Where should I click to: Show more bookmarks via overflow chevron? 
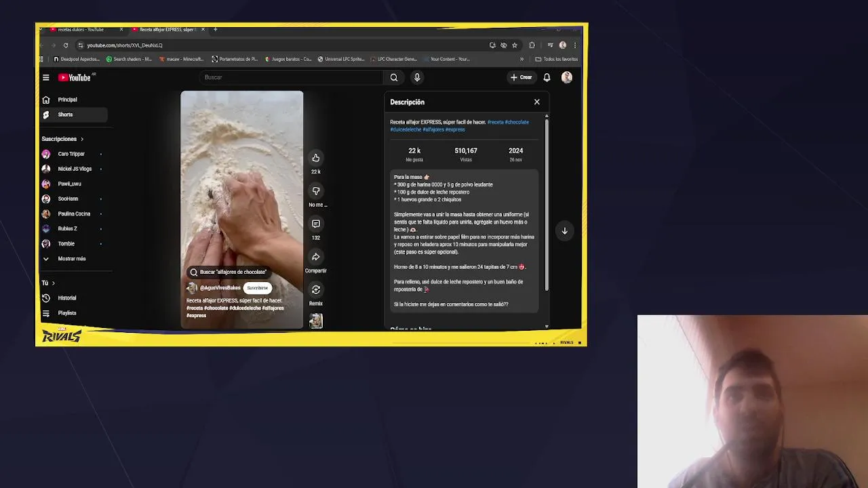point(522,59)
